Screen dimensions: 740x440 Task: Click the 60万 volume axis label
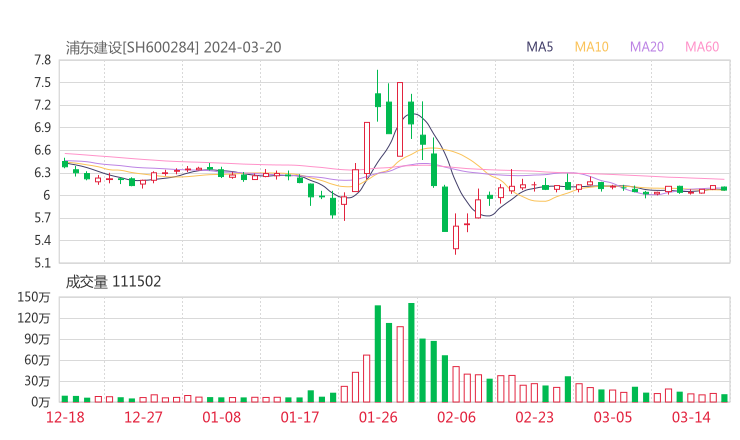click(37, 360)
